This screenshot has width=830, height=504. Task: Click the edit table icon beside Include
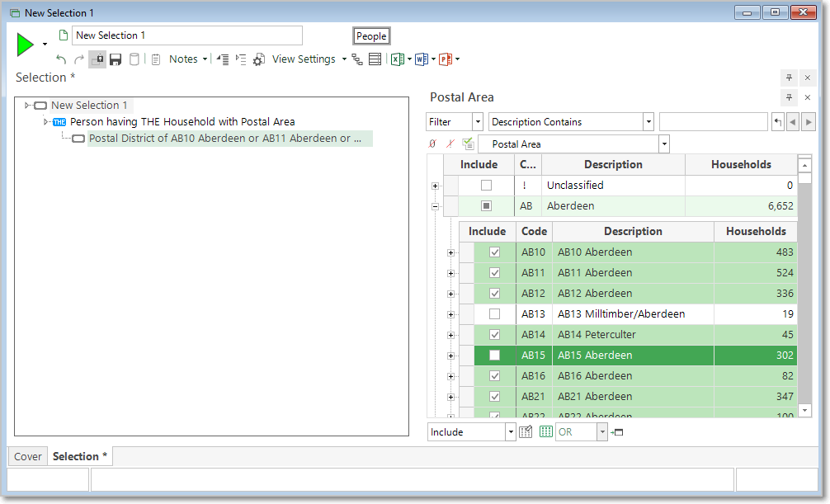[526, 432]
